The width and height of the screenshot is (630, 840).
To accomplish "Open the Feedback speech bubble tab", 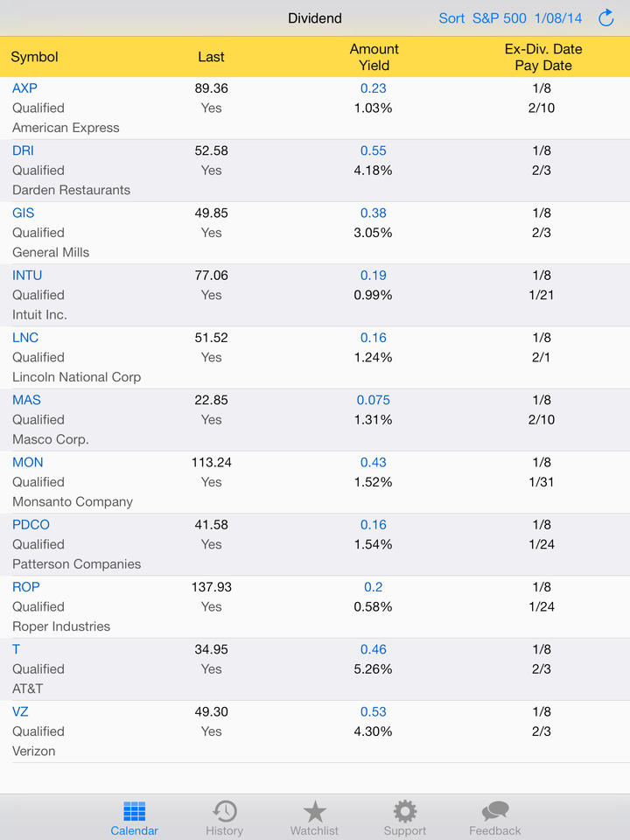I will tap(494, 819).
